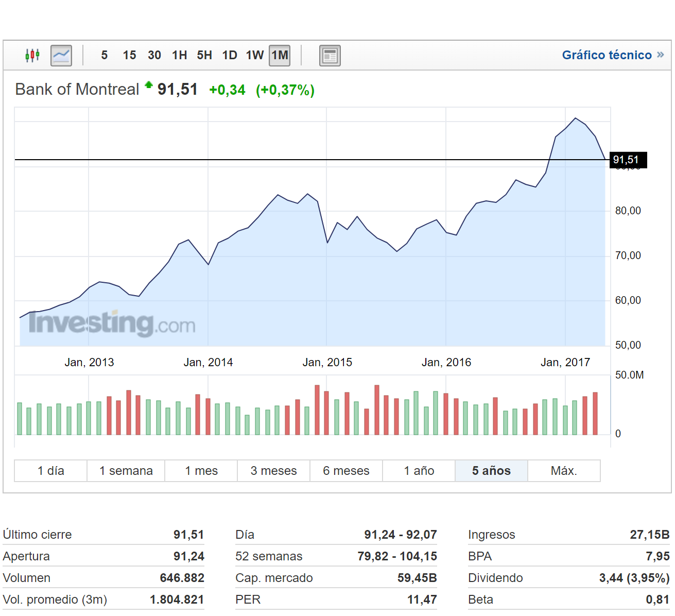Show the 1 día time range
The image size is (675, 616).
pyautogui.click(x=51, y=471)
